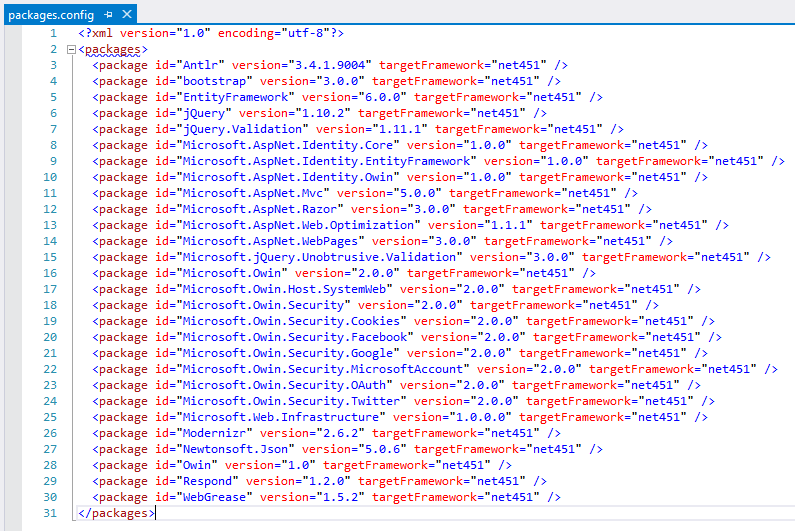Click the Antlr package id
The width and height of the screenshot is (795, 531).
click(200, 65)
